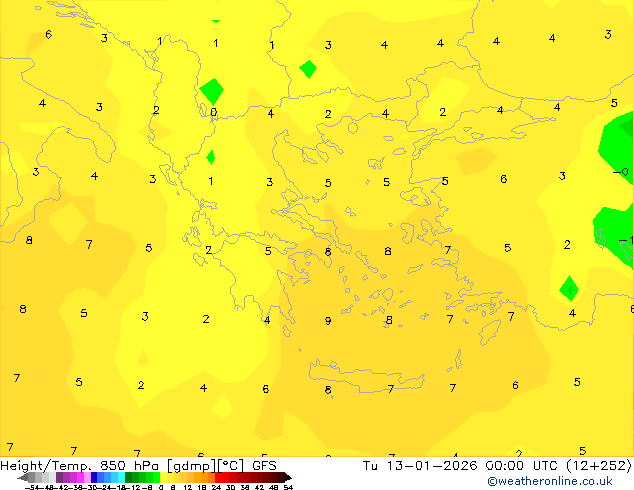Click the 24 label under the color scale
This screenshot has height=490, width=634.
(216, 488)
